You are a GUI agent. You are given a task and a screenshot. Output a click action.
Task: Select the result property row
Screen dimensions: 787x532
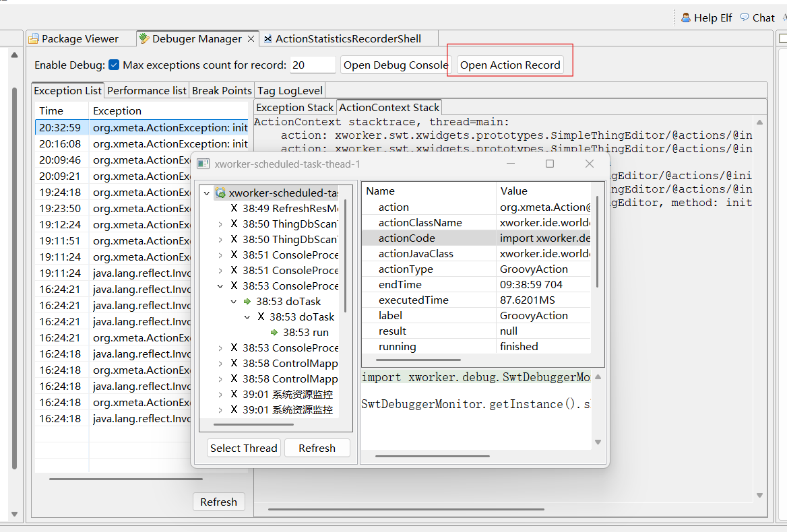click(x=476, y=331)
